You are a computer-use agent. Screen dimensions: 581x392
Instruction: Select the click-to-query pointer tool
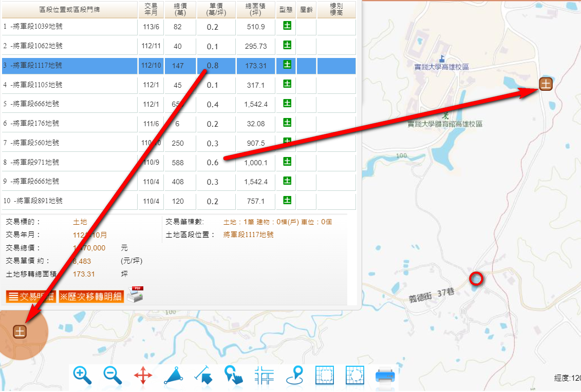click(x=234, y=376)
